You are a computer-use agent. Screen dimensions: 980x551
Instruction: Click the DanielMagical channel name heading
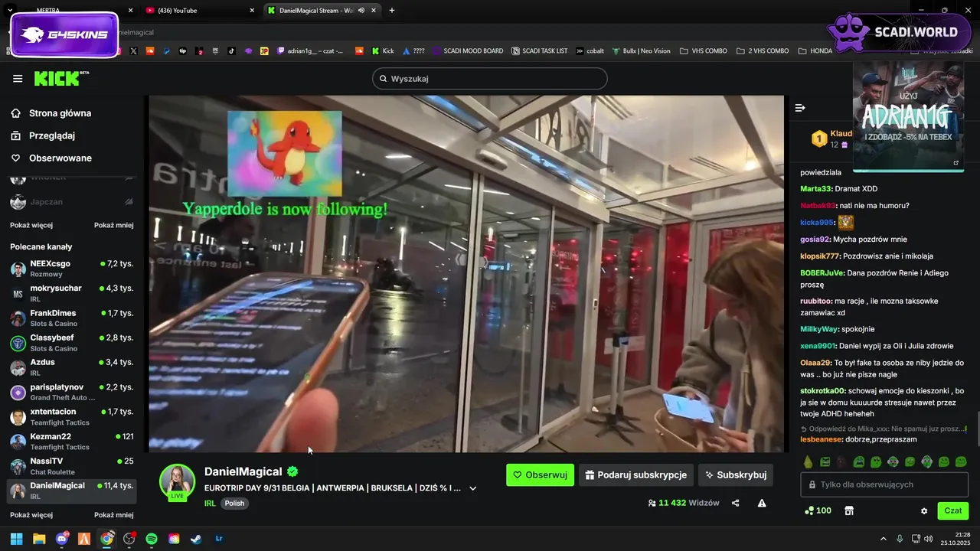243,471
